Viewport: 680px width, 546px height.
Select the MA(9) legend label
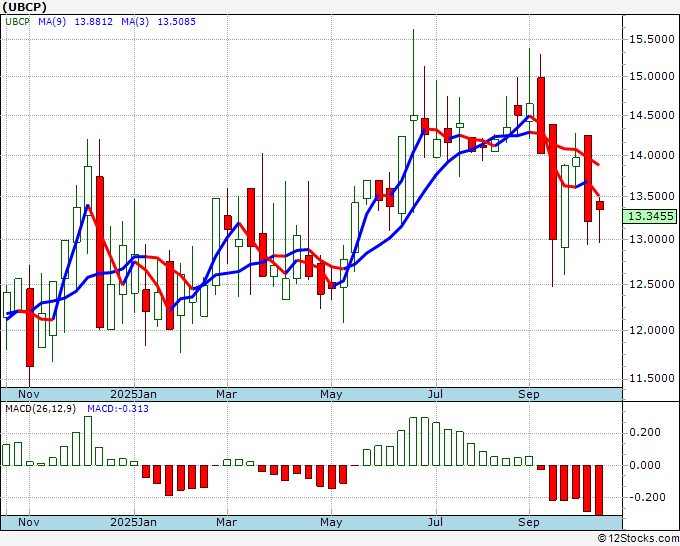[x=52, y=22]
